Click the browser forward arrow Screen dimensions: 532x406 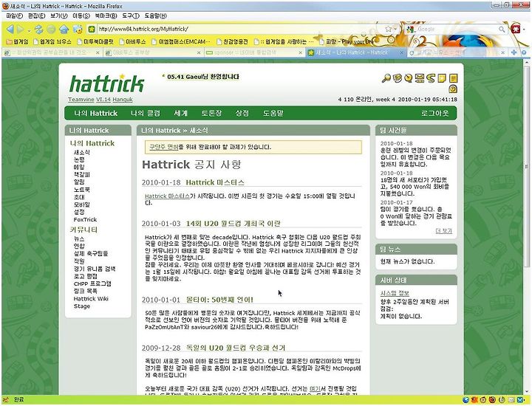coord(21,30)
